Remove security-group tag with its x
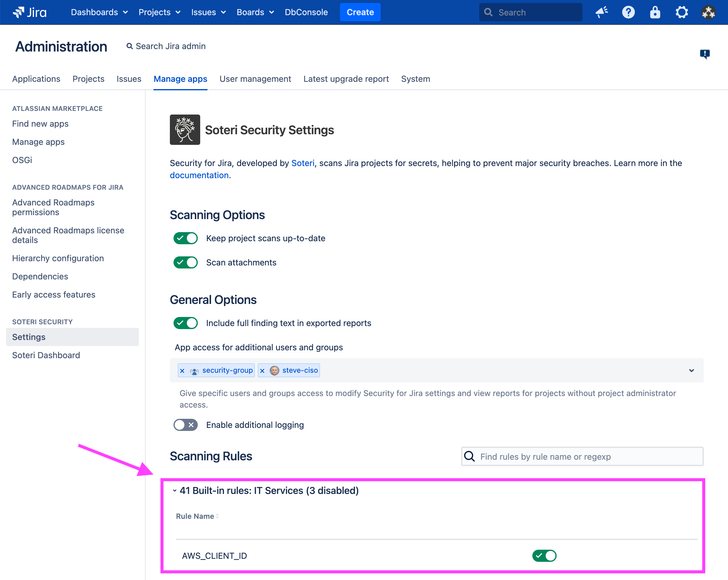This screenshot has width=728, height=580. [182, 371]
